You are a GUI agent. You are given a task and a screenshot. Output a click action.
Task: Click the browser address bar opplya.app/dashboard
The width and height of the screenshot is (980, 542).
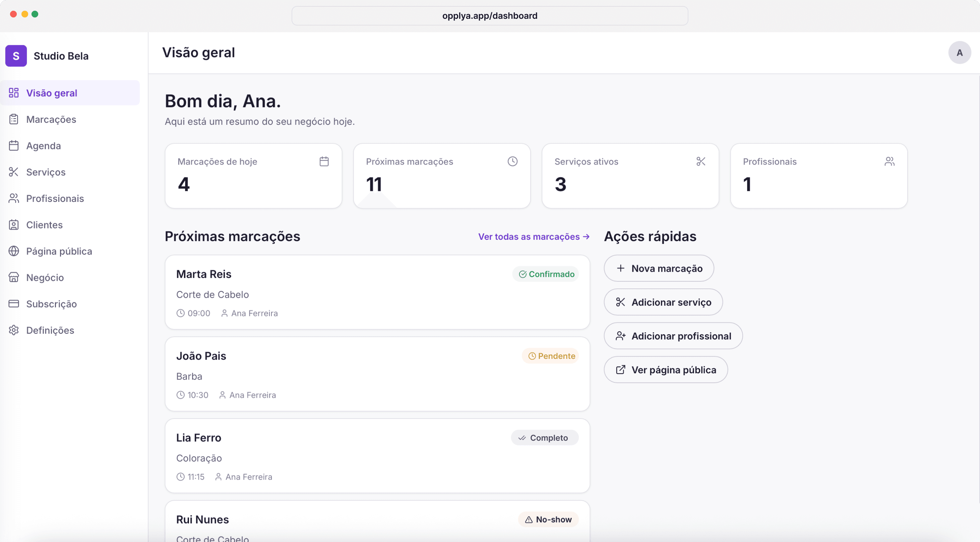point(490,16)
